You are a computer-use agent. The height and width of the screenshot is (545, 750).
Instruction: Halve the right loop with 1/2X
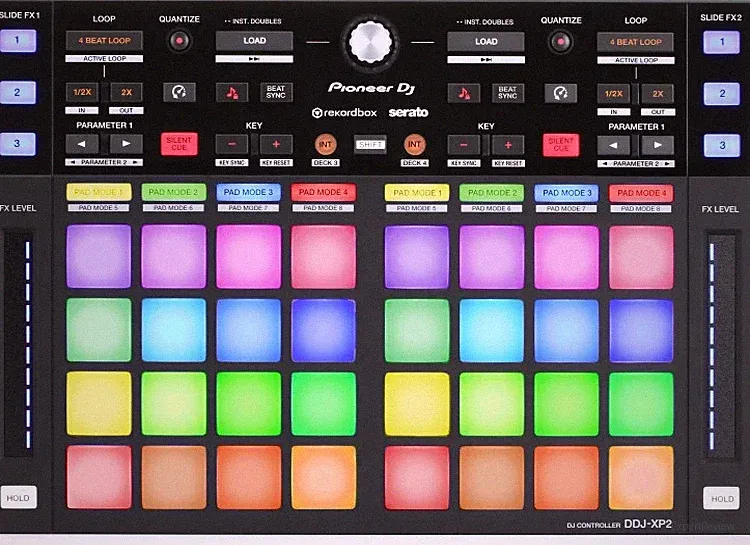pos(614,94)
